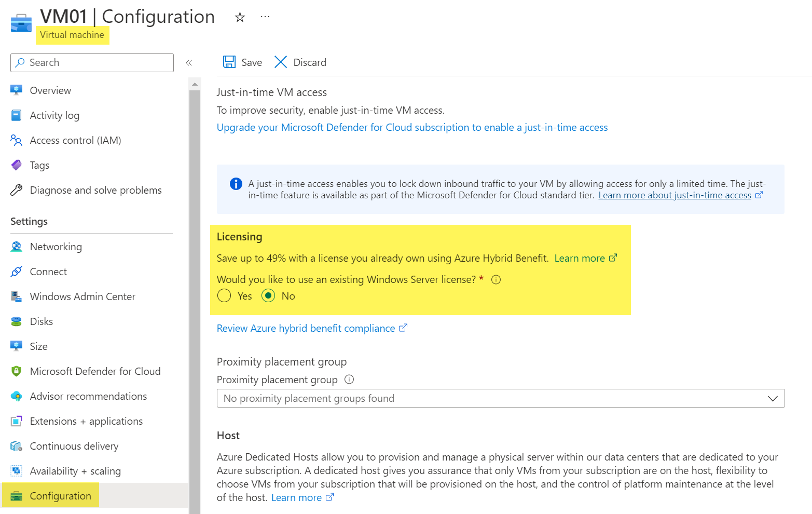This screenshot has height=514, width=812.
Task: Select Disks from the Settings section
Action: 42,321
